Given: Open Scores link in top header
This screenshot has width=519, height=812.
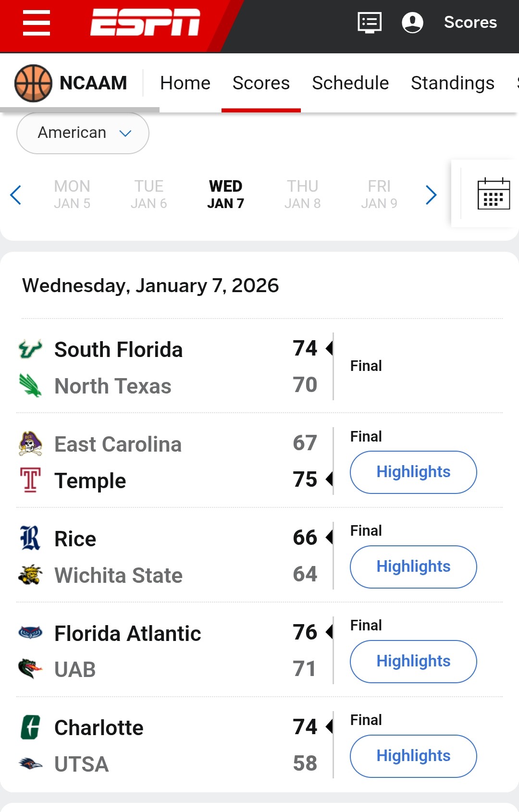Looking at the screenshot, I should pos(470,23).
